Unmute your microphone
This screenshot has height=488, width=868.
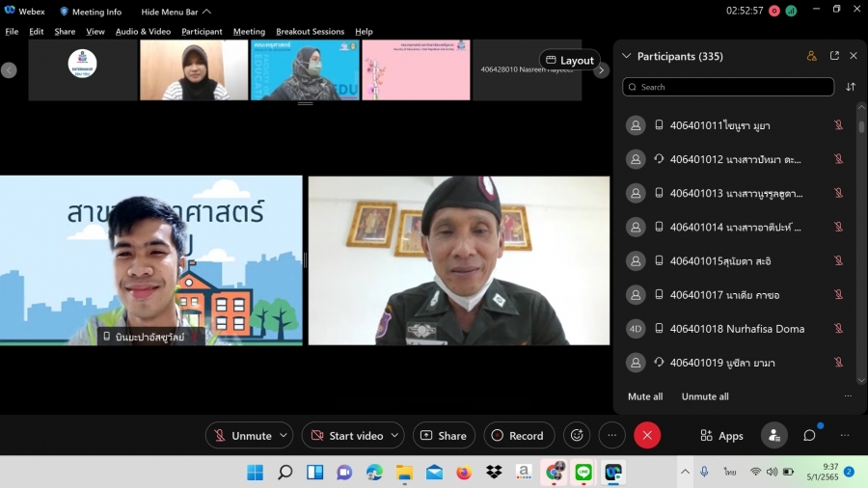pos(242,435)
